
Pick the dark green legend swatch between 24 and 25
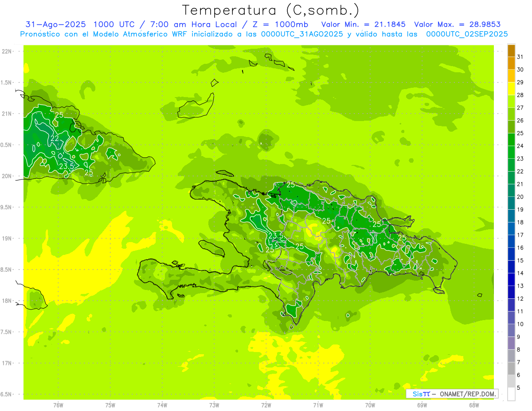click(x=511, y=139)
